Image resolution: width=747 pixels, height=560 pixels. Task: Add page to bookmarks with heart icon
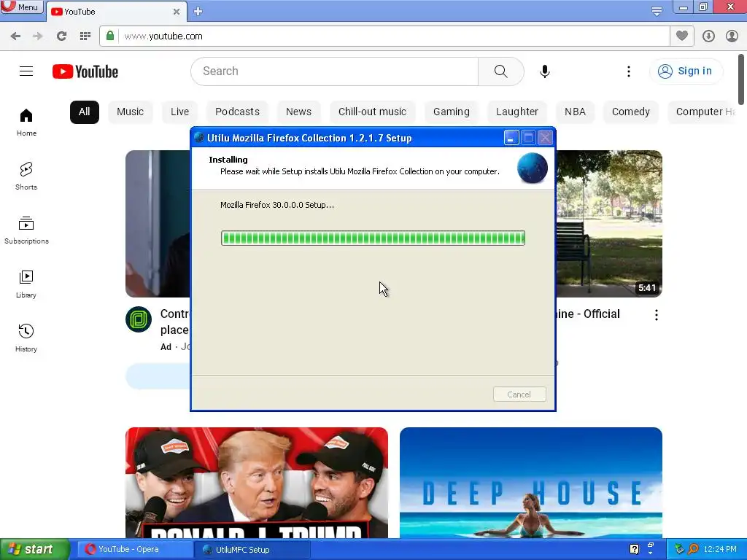click(x=682, y=36)
